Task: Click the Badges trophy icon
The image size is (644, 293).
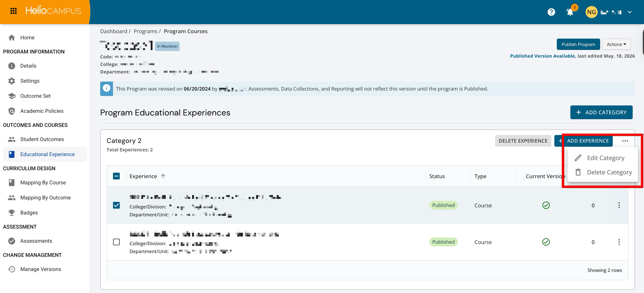Action: (11, 213)
